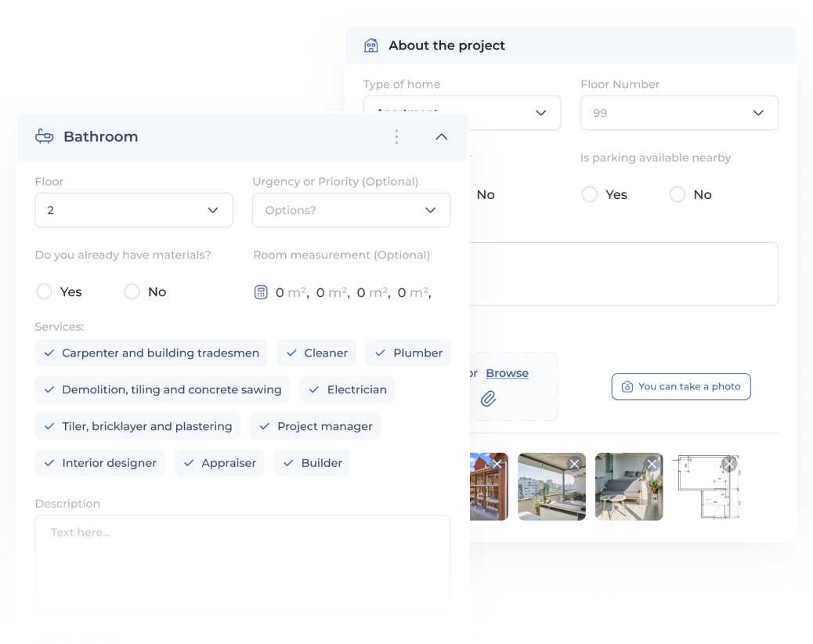Click the Browse link

point(507,374)
